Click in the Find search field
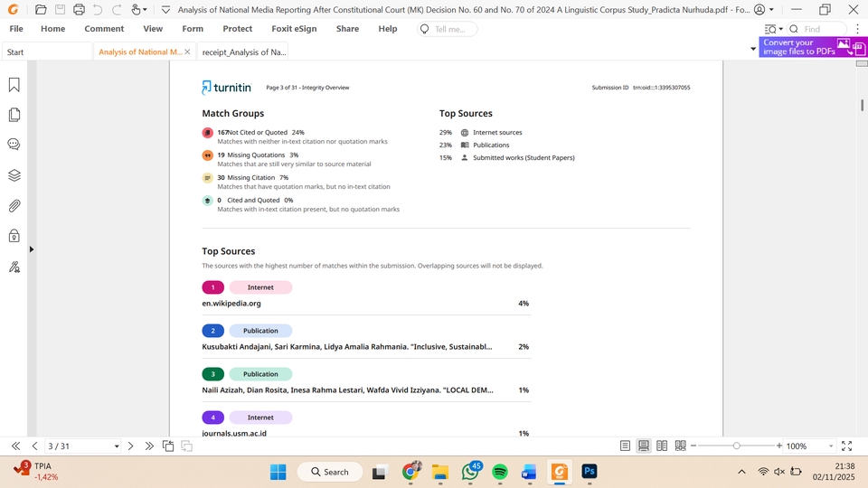868x488 pixels. pos(823,29)
